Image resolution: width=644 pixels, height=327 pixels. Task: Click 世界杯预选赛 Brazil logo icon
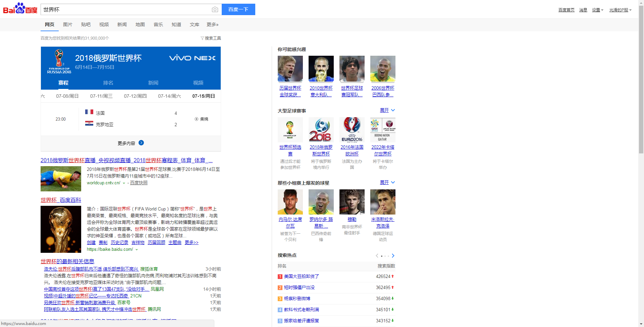pyautogui.click(x=290, y=130)
